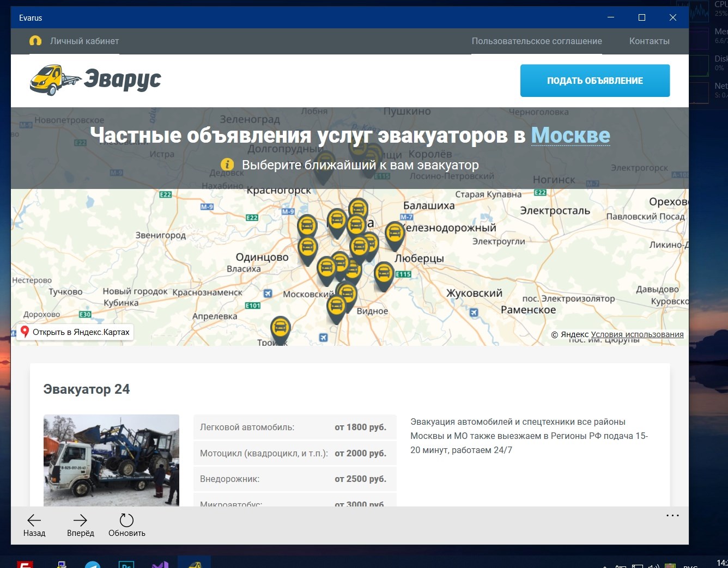Click the E30 road sign near Дорохово
728x568 pixels.
[x=85, y=314]
